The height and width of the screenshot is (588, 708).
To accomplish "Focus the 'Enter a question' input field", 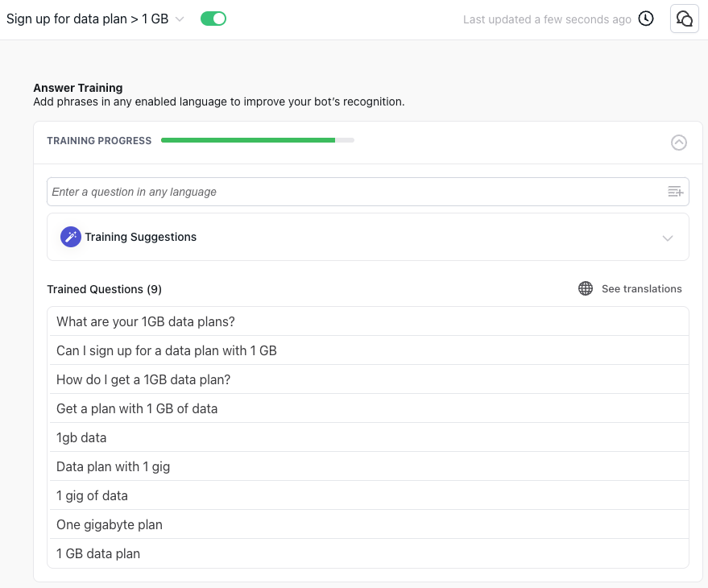I will (x=354, y=192).
